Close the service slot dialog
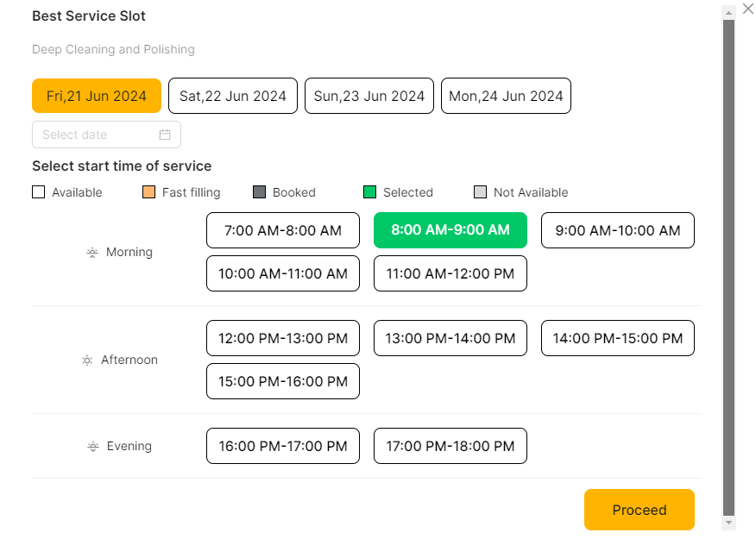Image resolution: width=756 pixels, height=539 pixels. point(747,9)
